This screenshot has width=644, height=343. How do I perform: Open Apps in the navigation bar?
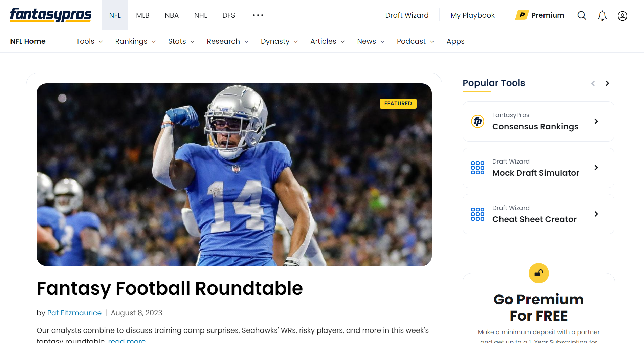[x=456, y=41]
